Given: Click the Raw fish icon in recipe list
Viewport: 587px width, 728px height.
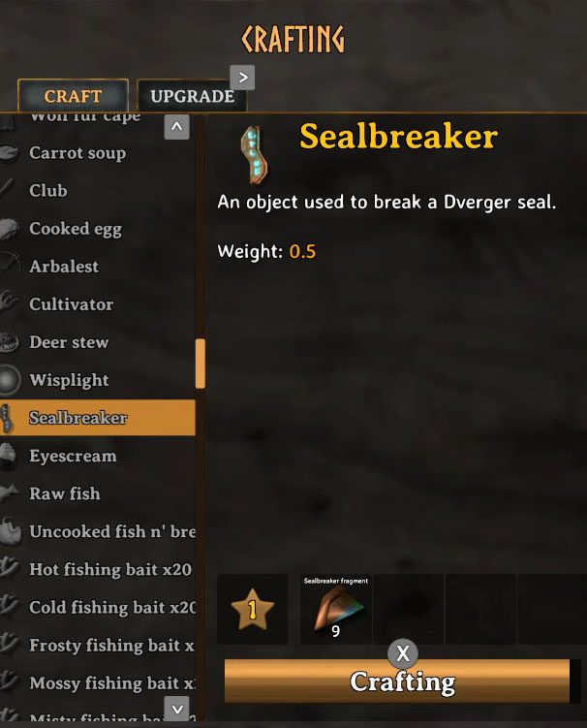Looking at the screenshot, I should tap(10, 493).
